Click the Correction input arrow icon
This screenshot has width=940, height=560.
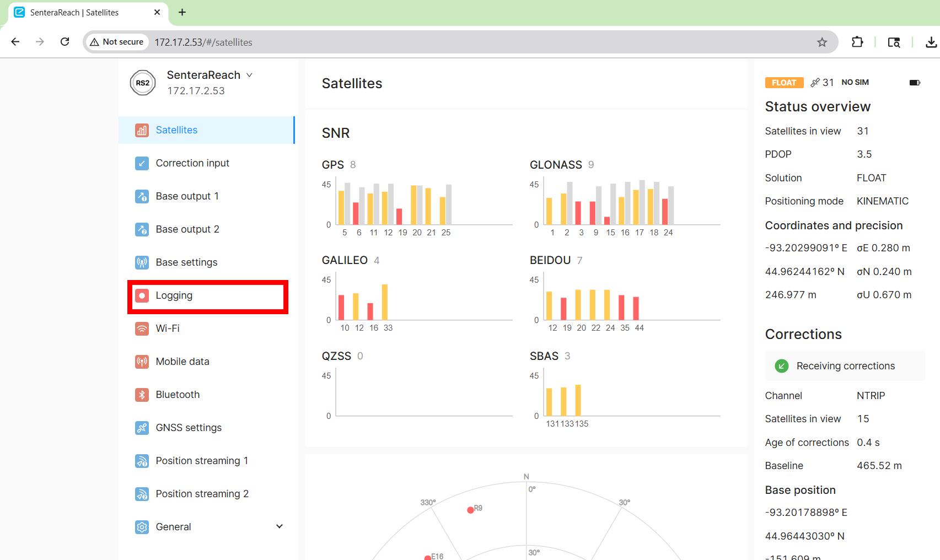point(142,163)
